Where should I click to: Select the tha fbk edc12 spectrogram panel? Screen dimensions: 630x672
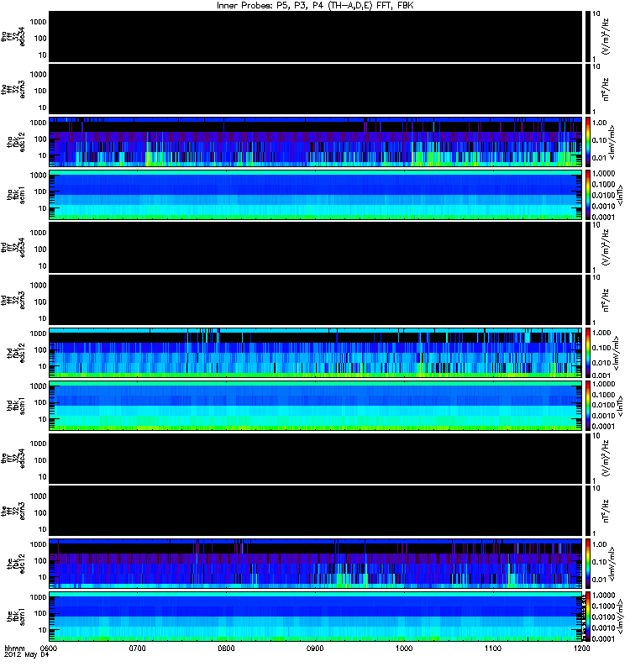[x=316, y=141]
